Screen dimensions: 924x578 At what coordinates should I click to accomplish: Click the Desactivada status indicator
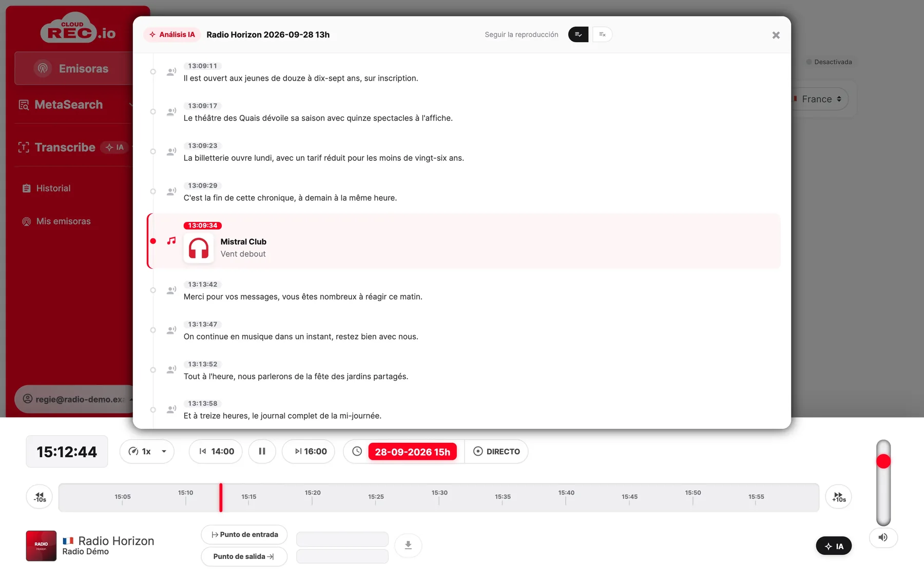point(829,62)
